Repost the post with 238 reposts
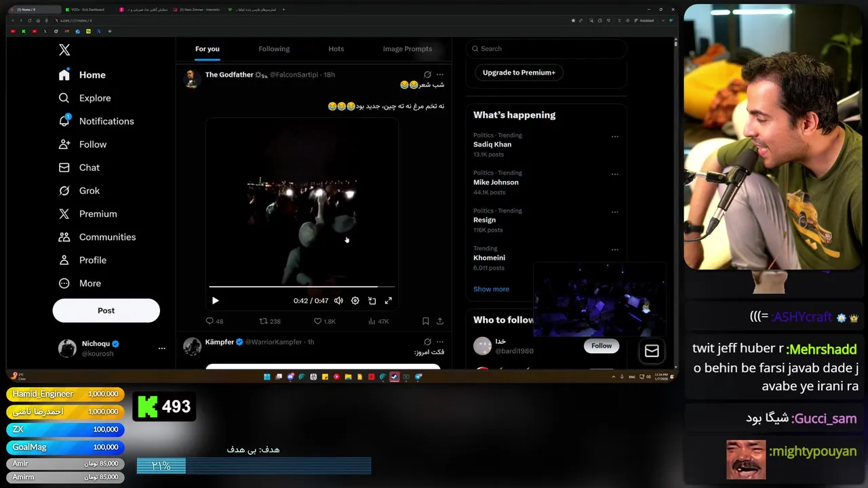 (x=270, y=321)
